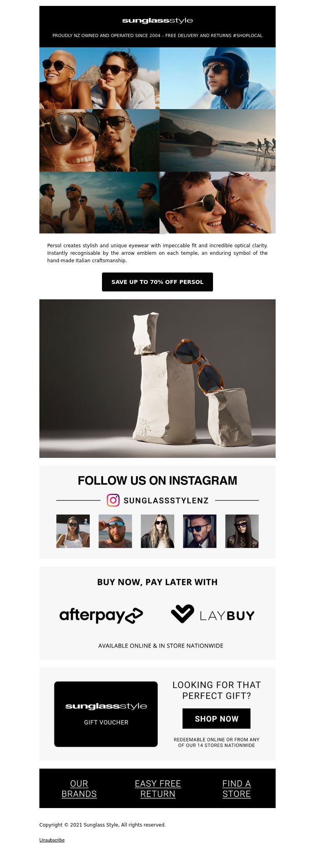This screenshot has width=315, height=868.
Task: Open Instagram photo of woman in white top
Action: click(73, 531)
